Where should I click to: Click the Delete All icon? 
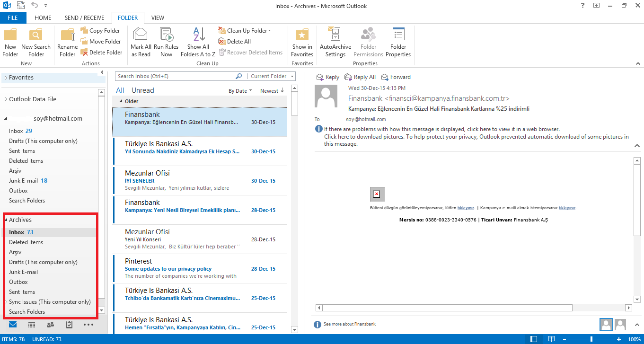click(234, 41)
